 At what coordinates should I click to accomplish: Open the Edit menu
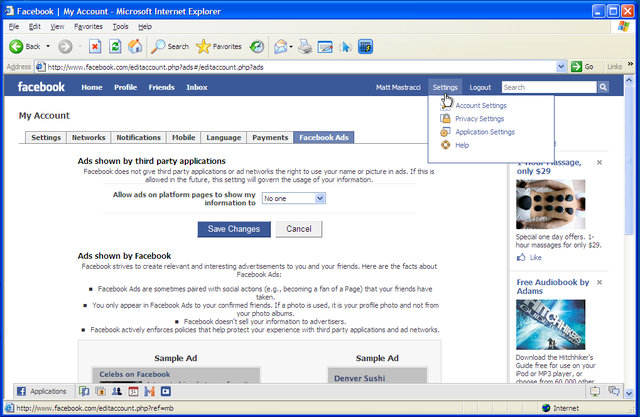click(x=34, y=27)
